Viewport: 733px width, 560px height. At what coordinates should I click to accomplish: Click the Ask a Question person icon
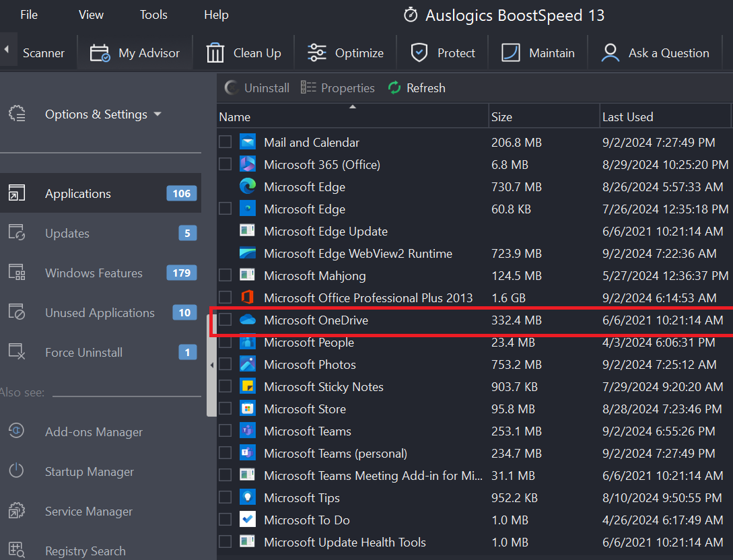coord(610,53)
